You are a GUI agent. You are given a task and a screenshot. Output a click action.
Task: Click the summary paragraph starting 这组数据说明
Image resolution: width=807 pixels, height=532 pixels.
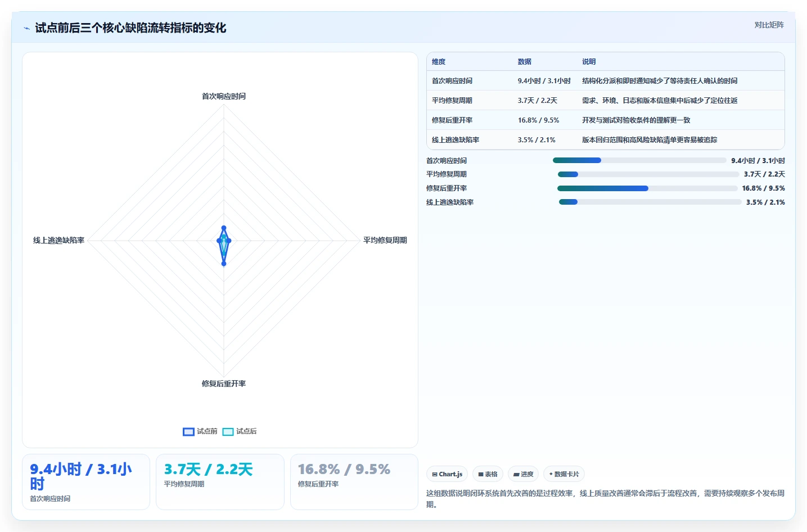(x=605, y=499)
